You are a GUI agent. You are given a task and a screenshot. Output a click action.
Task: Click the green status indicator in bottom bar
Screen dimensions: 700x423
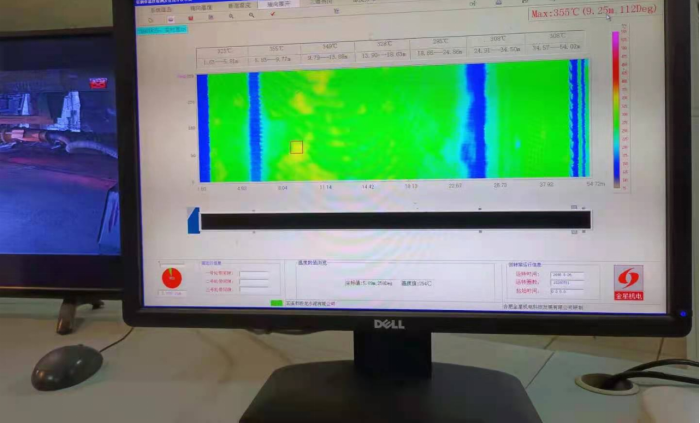click(x=277, y=302)
